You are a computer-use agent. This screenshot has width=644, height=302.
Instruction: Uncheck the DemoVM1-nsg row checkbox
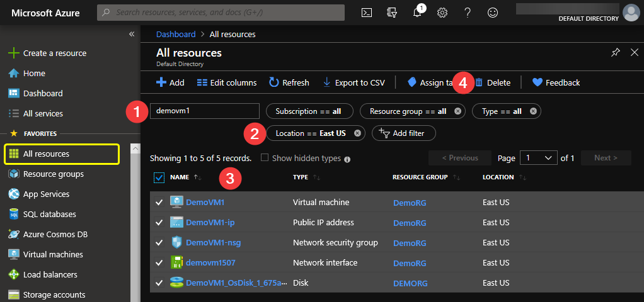click(159, 242)
